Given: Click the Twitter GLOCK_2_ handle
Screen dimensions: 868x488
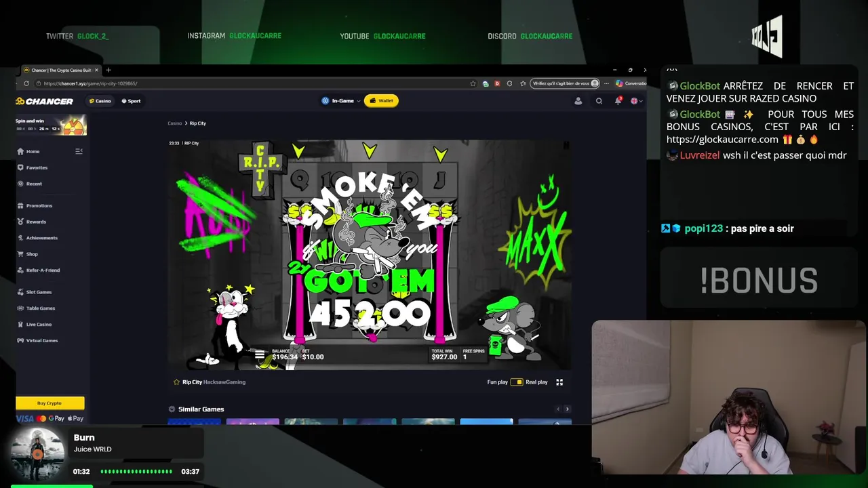Looking at the screenshot, I should 93,36.
